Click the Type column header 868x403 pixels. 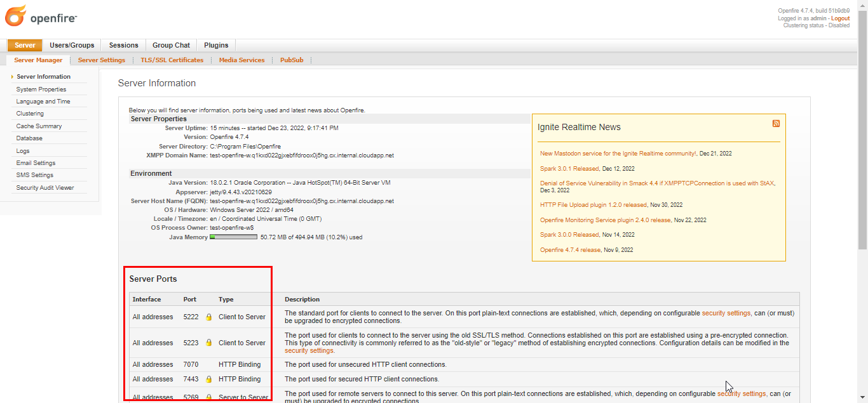226,300
